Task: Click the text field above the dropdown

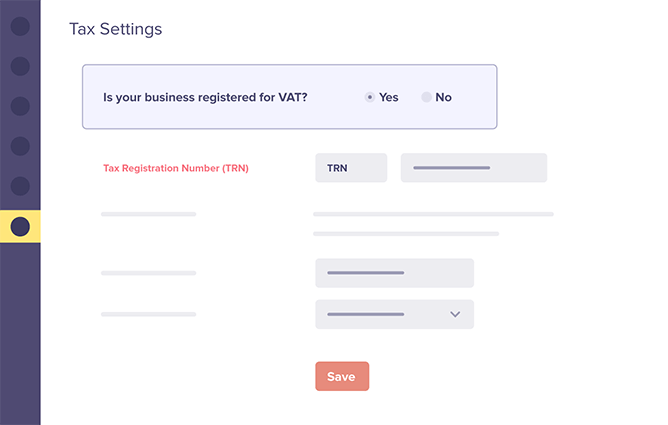Action: pos(394,273)
